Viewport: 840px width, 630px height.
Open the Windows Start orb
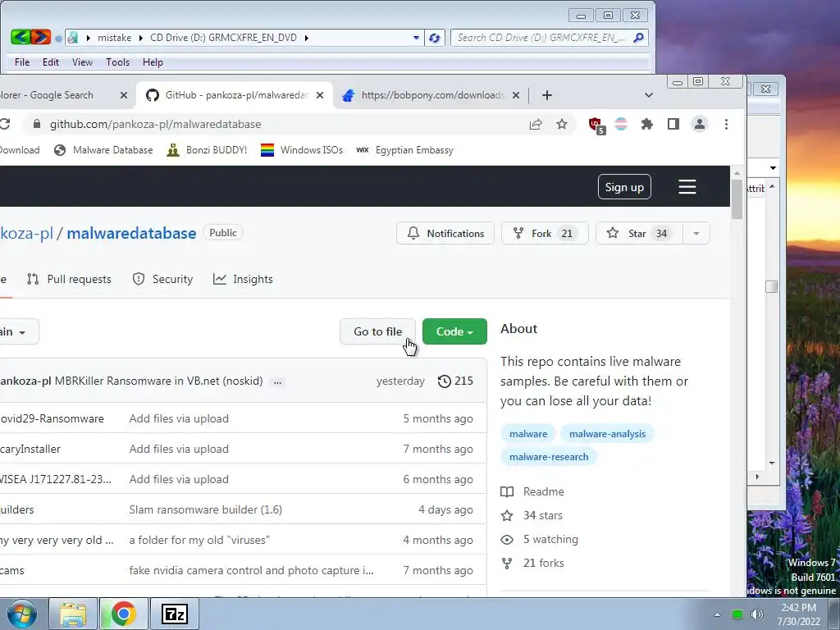point(22,614)
